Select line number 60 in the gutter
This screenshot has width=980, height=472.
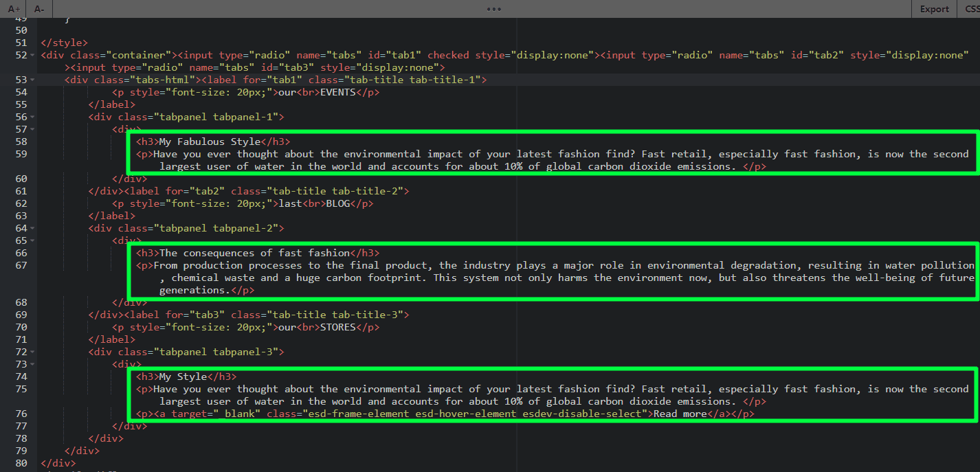tap(21, 179)
